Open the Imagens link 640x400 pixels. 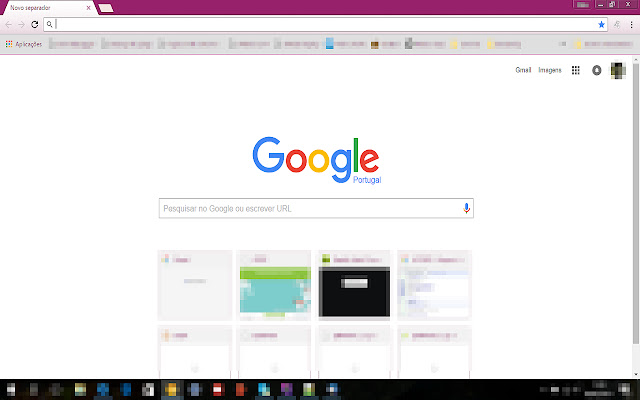(x=550, y=70)
